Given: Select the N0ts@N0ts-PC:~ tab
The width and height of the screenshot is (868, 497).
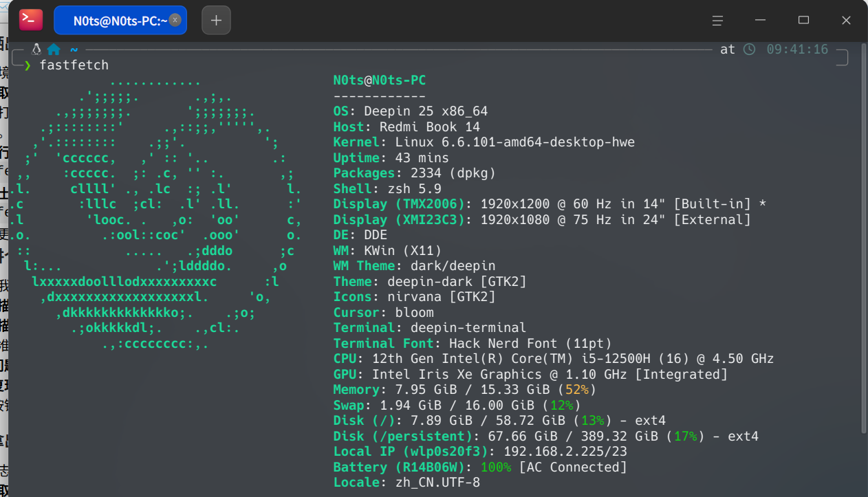Looking at the screenshot, I should coord(120,21).
